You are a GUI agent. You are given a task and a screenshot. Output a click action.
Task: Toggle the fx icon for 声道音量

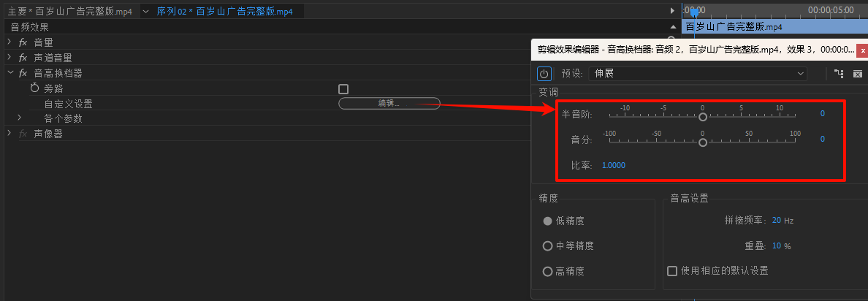23,58
